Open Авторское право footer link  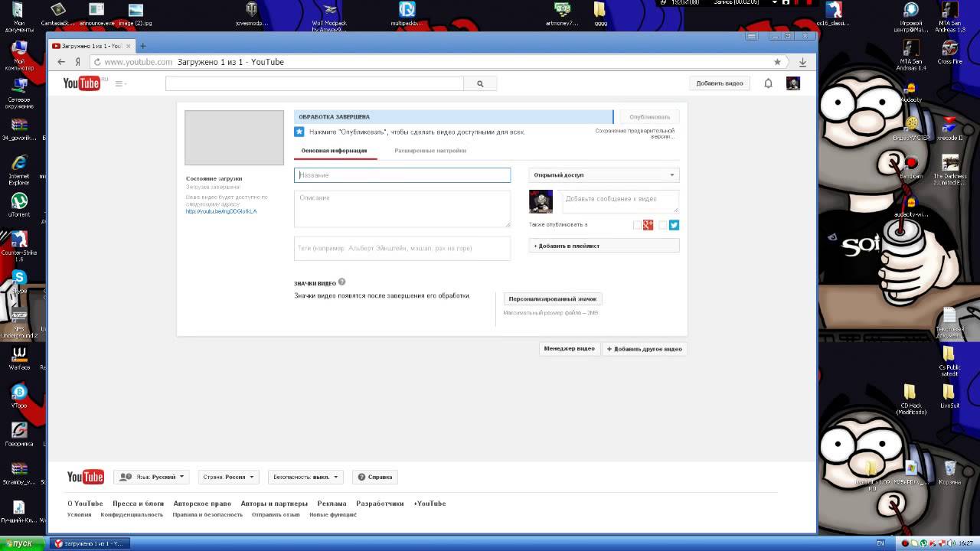(202, 504)
